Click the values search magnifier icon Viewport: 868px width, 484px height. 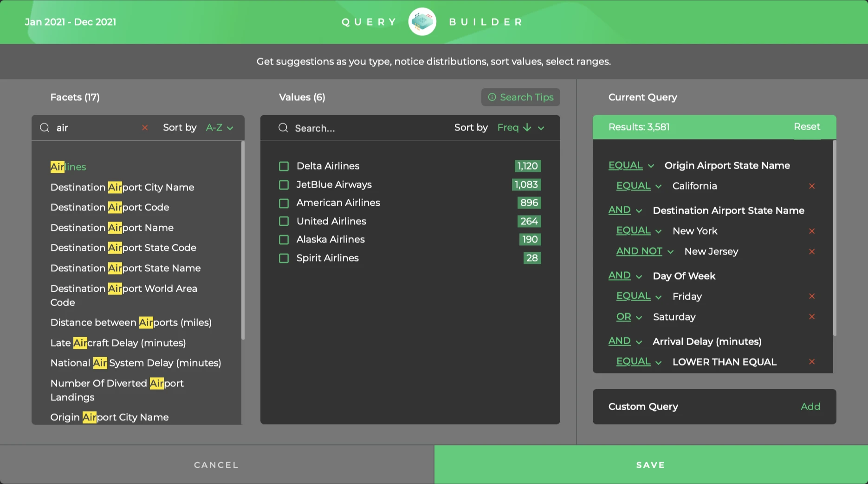[283, 128]
